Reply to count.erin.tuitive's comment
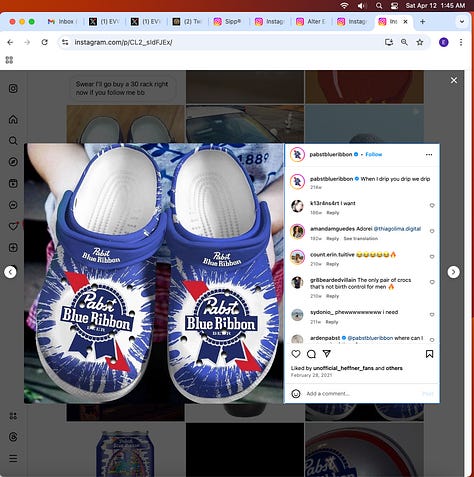474x477 pixels. tap(332, 264)
